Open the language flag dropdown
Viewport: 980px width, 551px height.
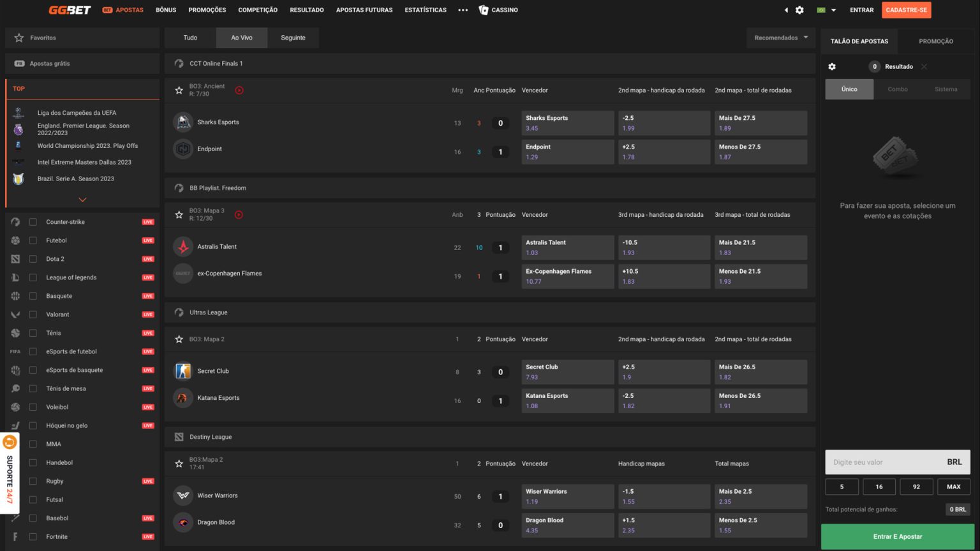[826, 10]
